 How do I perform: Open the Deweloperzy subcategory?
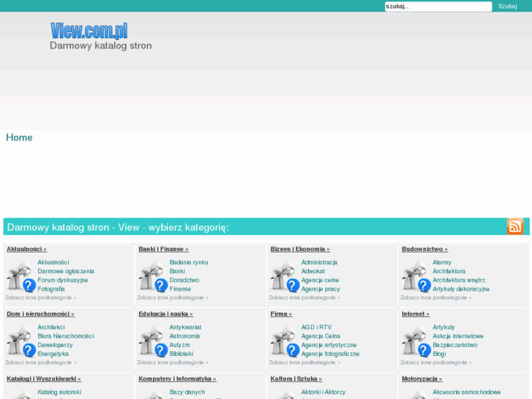point(56,345)
